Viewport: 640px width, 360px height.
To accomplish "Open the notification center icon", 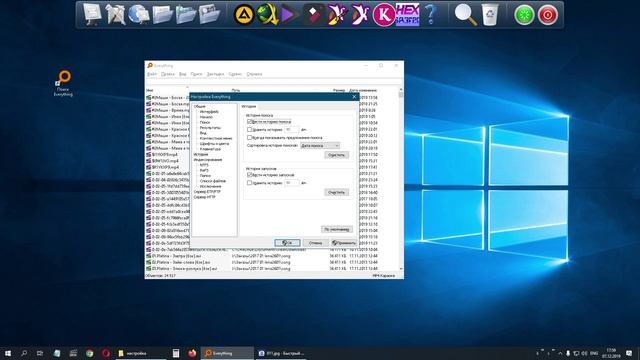I will (x=629, y=353).
